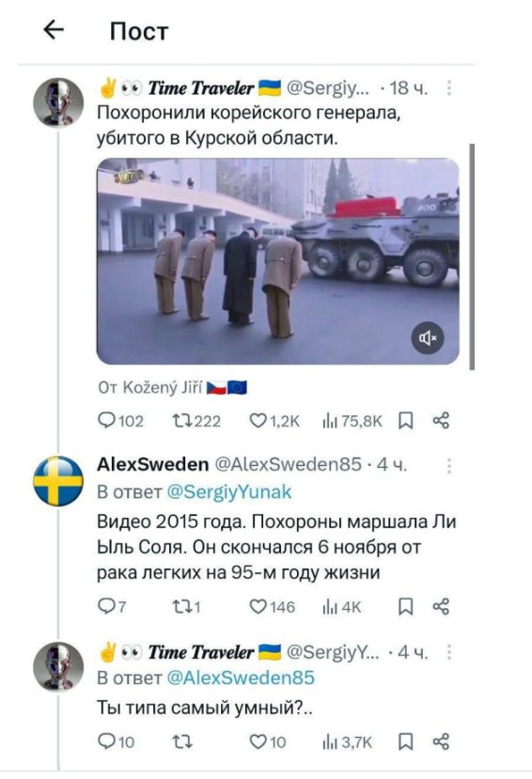Open the AlexSweden Swedish flag avatar
Viewport: 532px width, 779px height.
coord(58,481)
